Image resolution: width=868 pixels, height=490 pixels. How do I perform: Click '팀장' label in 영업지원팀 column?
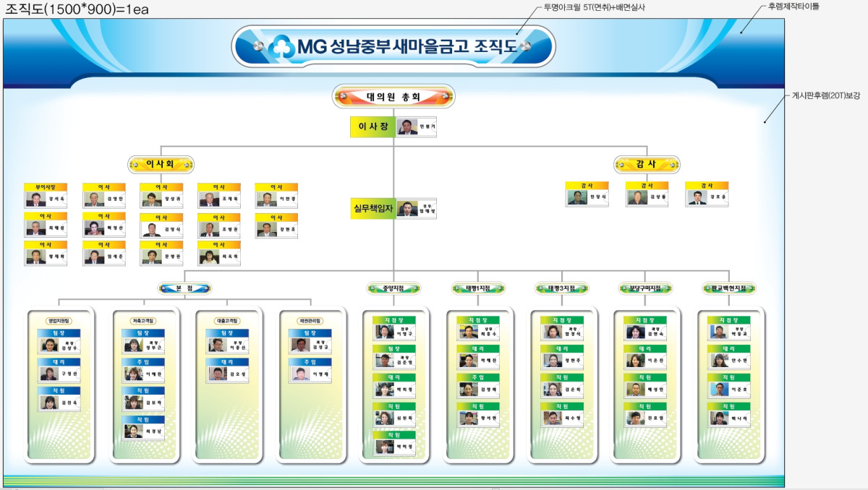tap(59, 333)
